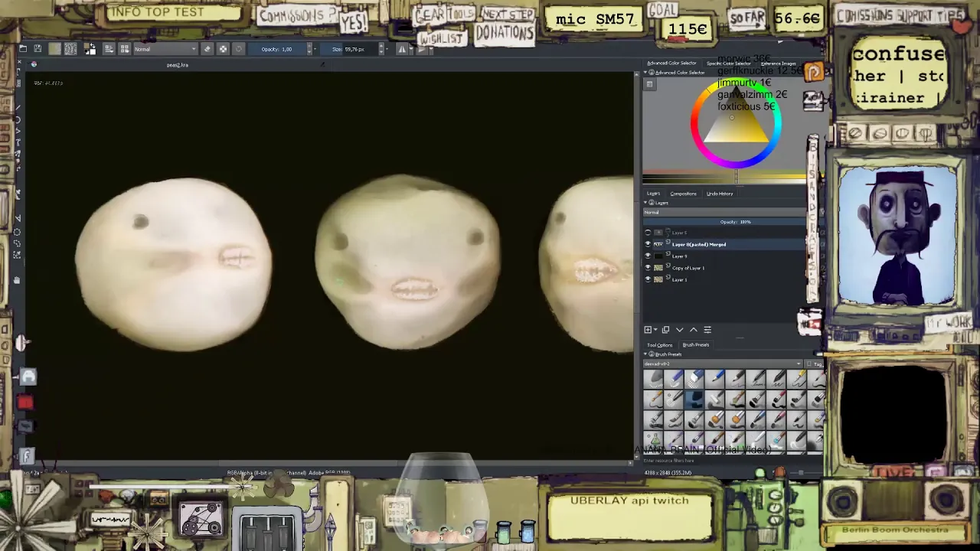This screenshot has width=980, height=551.
Task: Toggle vertical mirror tool
Action: click(x=420, y=48)
